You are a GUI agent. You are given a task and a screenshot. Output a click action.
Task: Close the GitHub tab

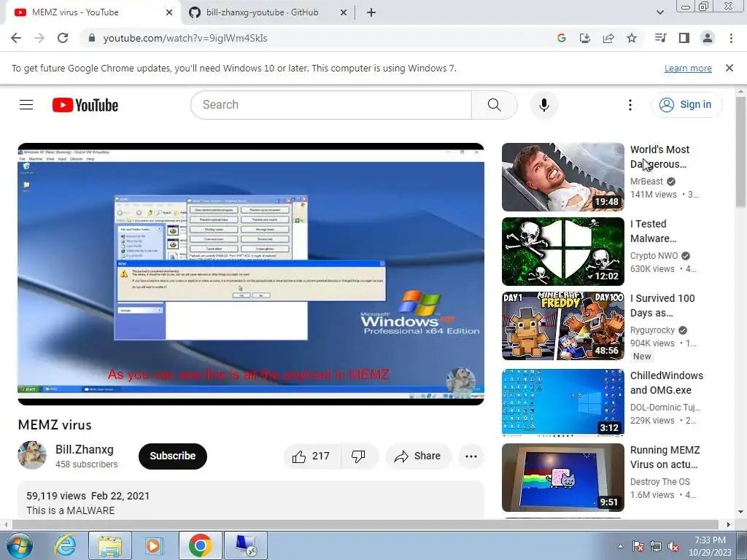pos(344,12)
